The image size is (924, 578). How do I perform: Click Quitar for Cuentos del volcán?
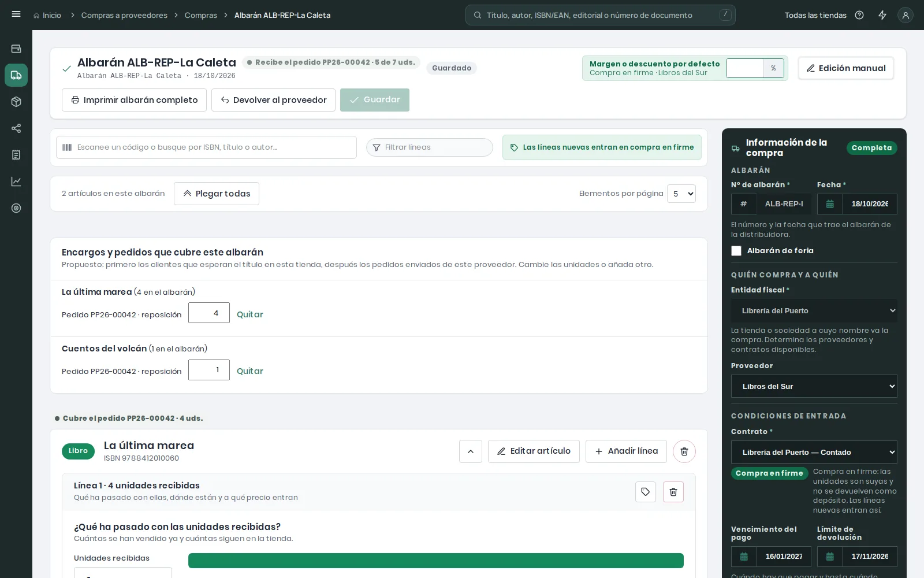point(250,371)
